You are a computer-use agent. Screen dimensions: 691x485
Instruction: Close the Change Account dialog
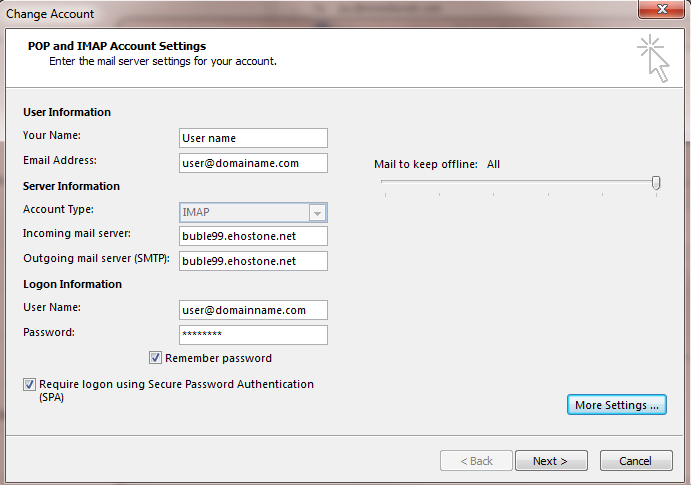click(x=662, y=9)
